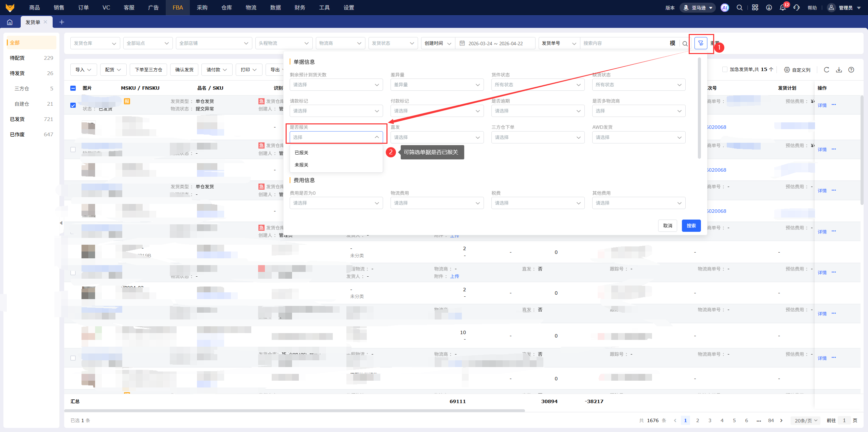Click the advanced filter funnel icon
Viewport: 868px width, 432px height.
[x=701, y=43]
